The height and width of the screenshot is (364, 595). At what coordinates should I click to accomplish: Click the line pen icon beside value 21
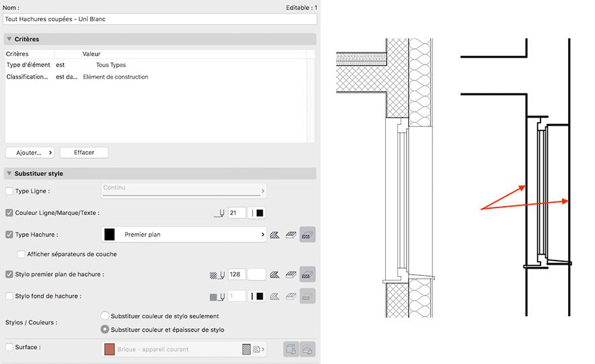click(x=219, y=214)
